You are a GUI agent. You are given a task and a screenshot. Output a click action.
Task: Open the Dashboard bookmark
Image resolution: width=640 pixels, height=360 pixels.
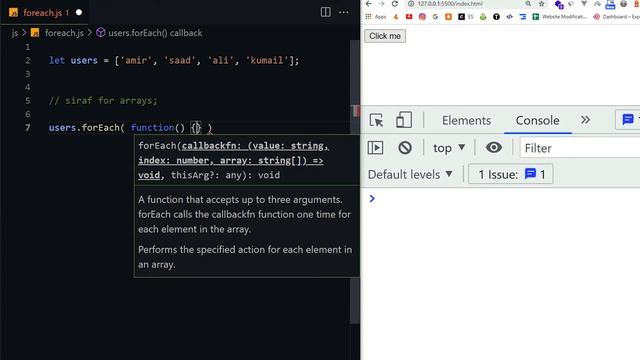point(616,17)
